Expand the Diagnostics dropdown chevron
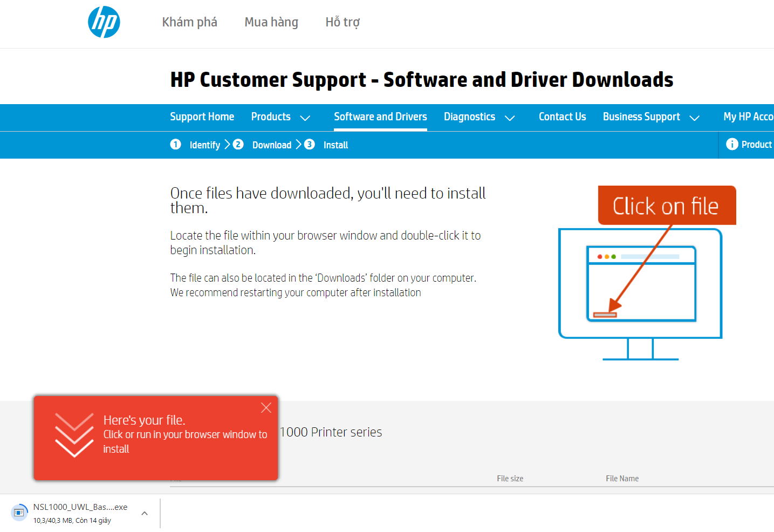Image resolution: width=774 pixels, height=532 pixels. click(x=510, y=118)
